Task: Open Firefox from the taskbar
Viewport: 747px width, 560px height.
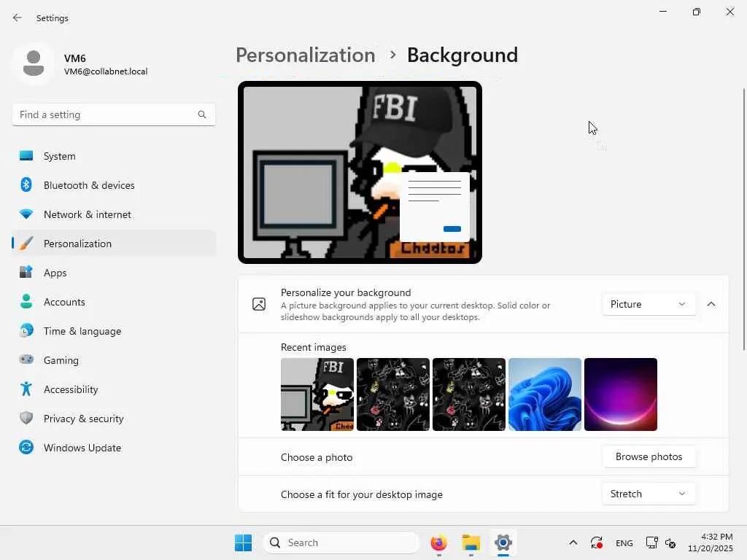Action: [438, 542]
